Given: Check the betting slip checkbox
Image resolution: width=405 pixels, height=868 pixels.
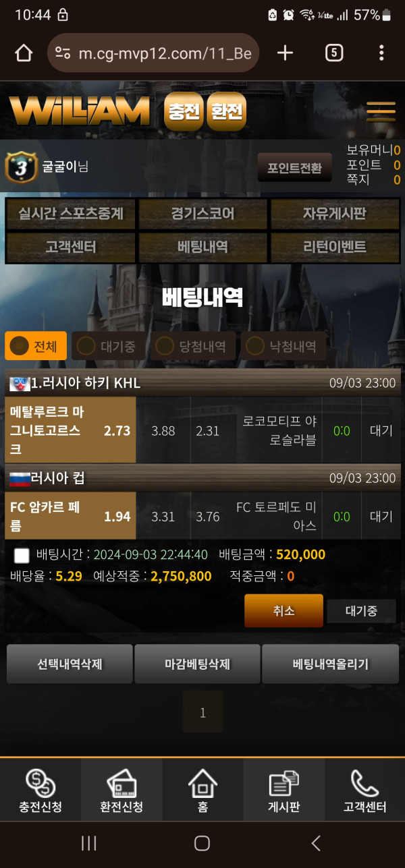Looking at the screenshot, I should (x=22, y=555).
